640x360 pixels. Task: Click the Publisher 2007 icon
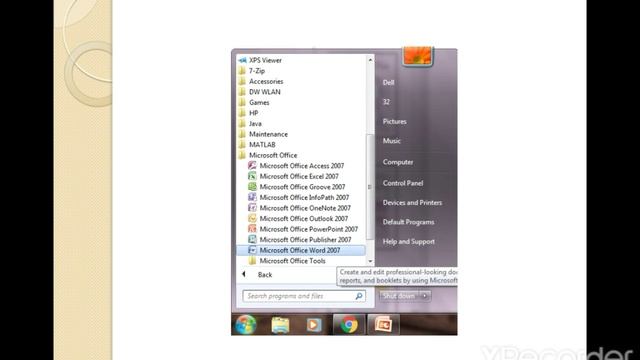pyautogui.click(x=252, y=240)
